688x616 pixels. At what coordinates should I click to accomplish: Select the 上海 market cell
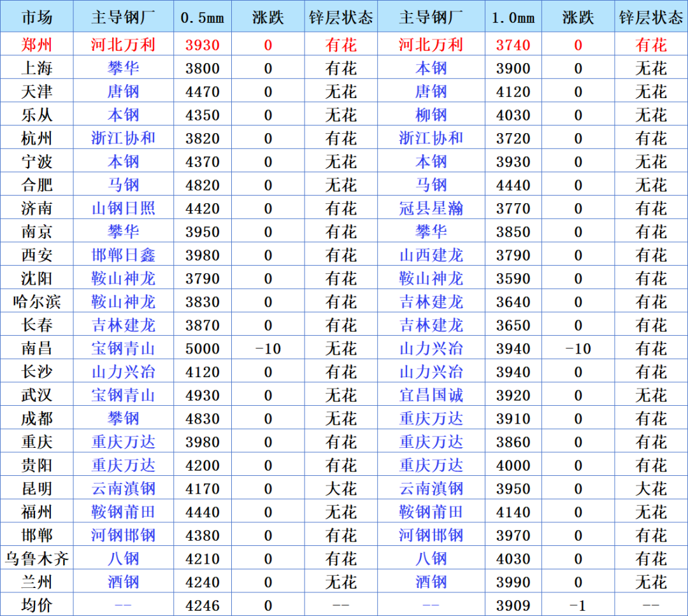point(37,68)
